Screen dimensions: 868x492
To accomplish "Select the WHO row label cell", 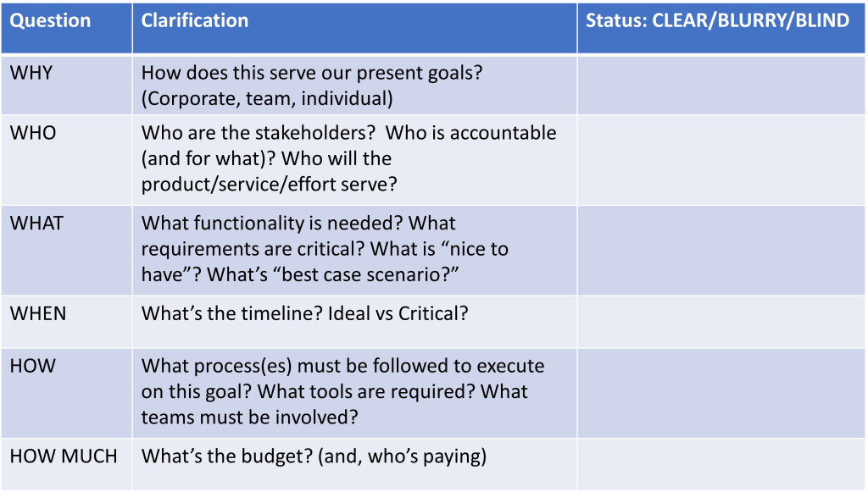I will tap(33, 133).
